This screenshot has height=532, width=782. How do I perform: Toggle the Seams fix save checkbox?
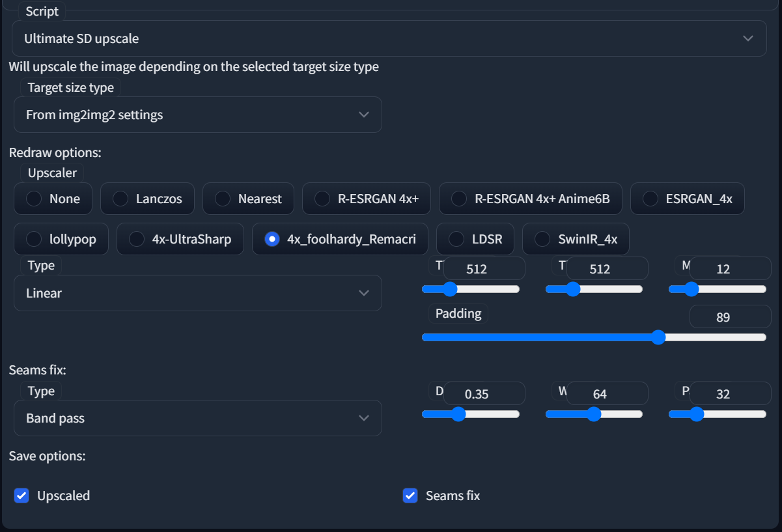pyautogui.click(x=410, y=496)
